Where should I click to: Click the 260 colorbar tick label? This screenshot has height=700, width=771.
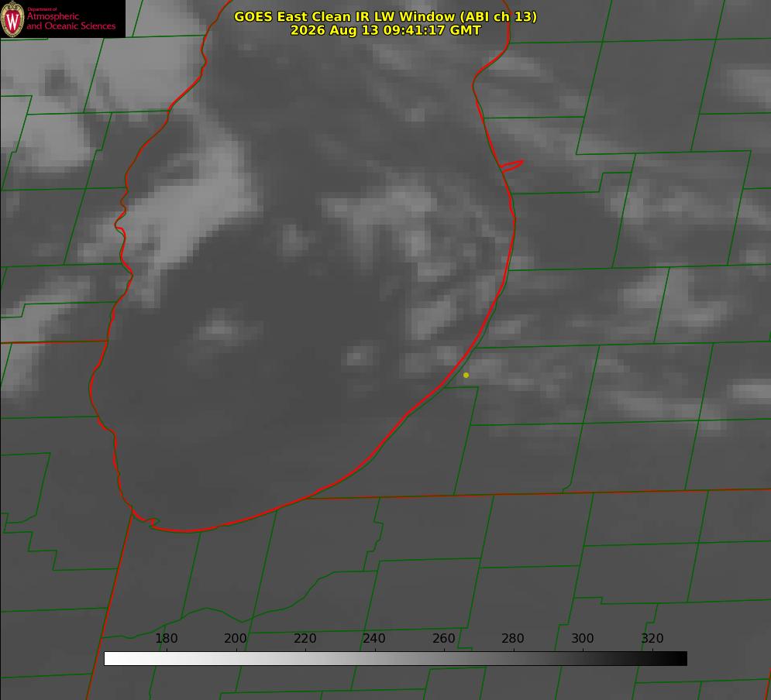coord(443,638)
